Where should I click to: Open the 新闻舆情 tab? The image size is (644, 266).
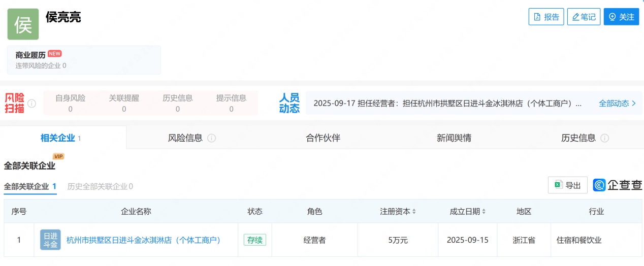[454, 138]
